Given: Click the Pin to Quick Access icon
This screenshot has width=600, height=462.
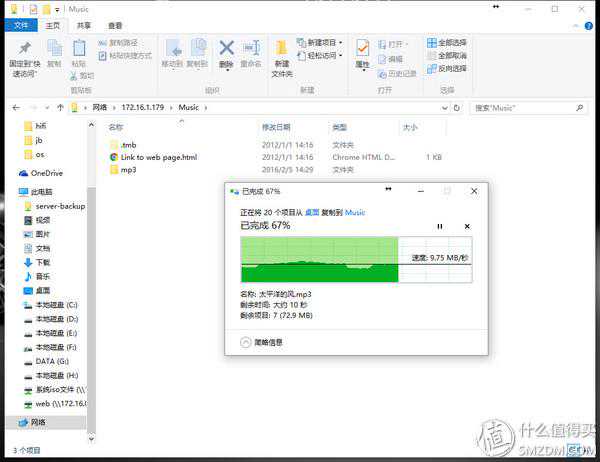Looking at the screenshot, I should click(x=23, y=55).
